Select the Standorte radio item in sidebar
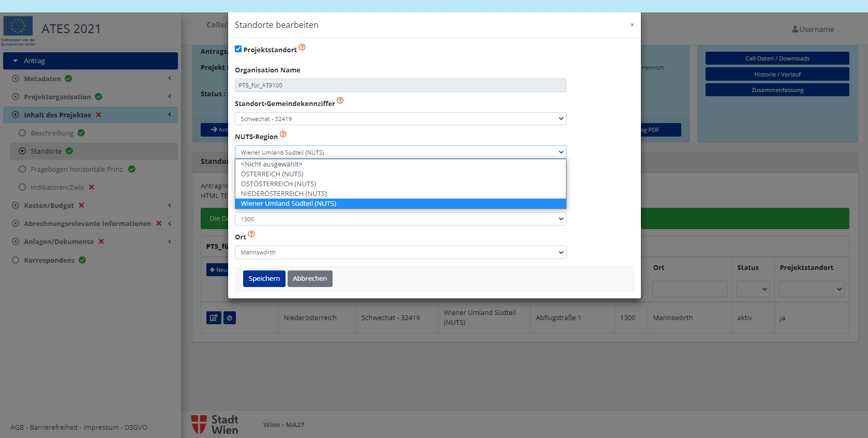 click(x=22, y=151)
